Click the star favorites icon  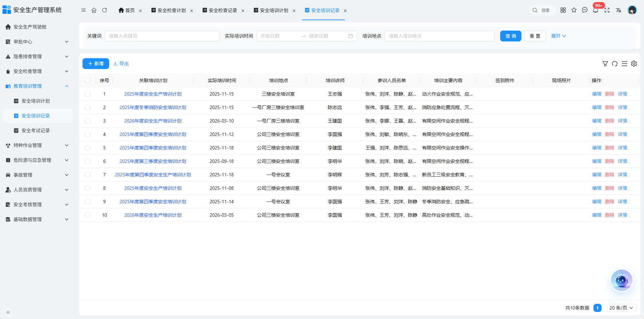(574, 10)
